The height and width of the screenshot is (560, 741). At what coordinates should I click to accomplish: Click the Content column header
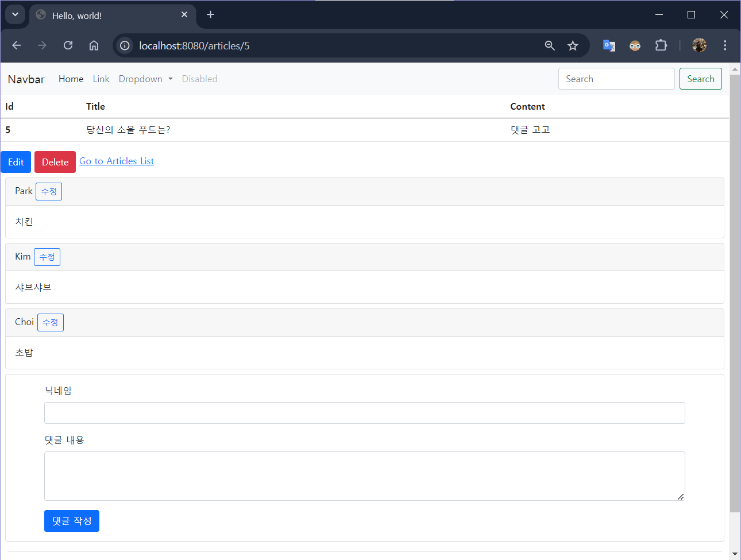coord(527,106)
